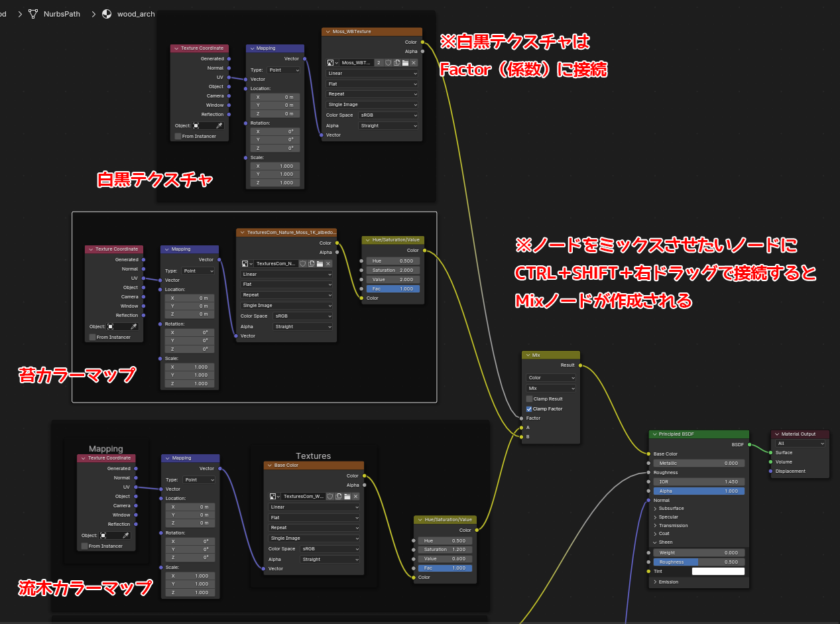This screenshot has width=840, height=624.
Task: Click the white Sheen Tint color swatch
Action: pyautogui.click(x=718, y=571)
